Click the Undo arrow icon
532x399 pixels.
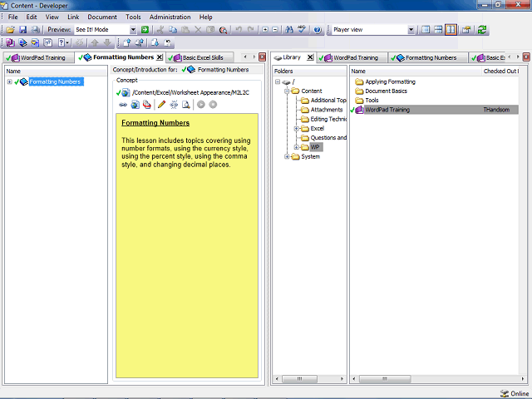[239, 30]
